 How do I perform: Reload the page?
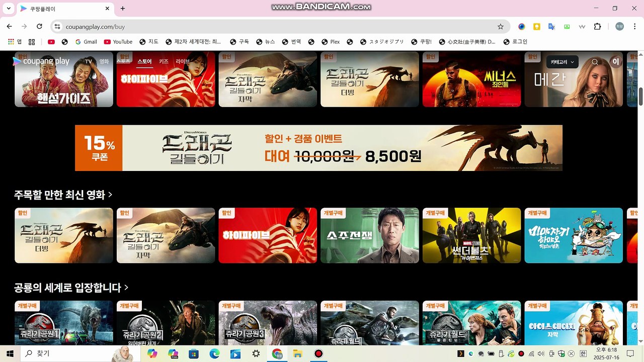(x=39, y=27)
